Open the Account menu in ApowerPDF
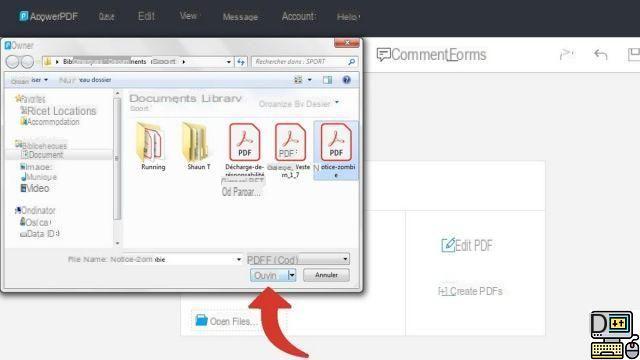 click(298, 16)
